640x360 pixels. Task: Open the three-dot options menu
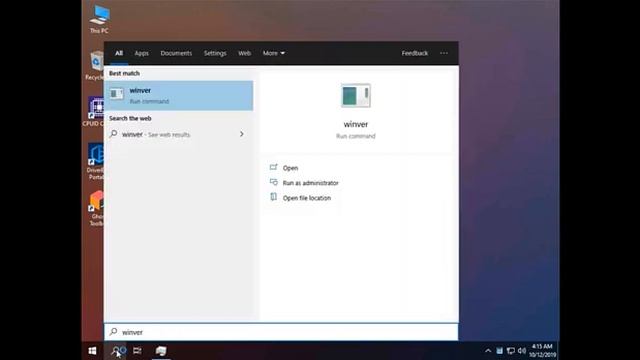pyautogui.click(x=444, y=53)
